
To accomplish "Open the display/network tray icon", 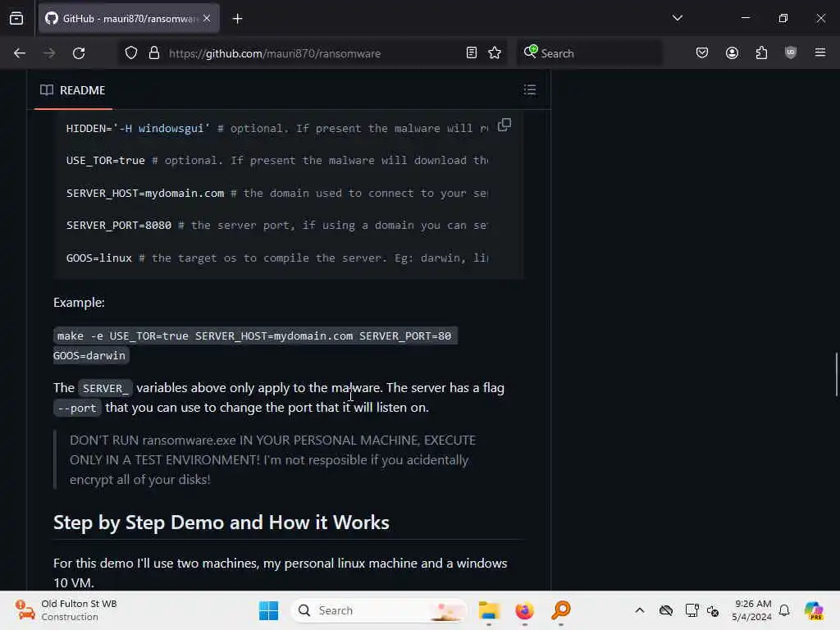I will [x=692, y=610].
